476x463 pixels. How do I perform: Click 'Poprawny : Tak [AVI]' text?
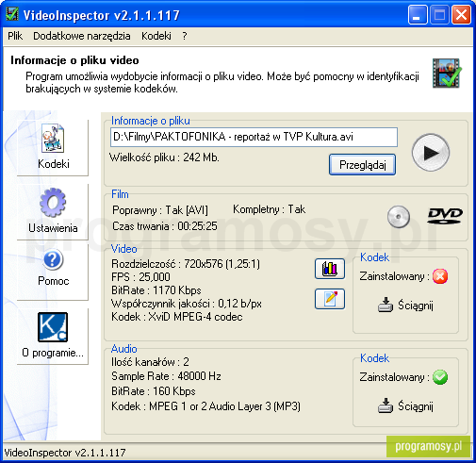[160, 210]
